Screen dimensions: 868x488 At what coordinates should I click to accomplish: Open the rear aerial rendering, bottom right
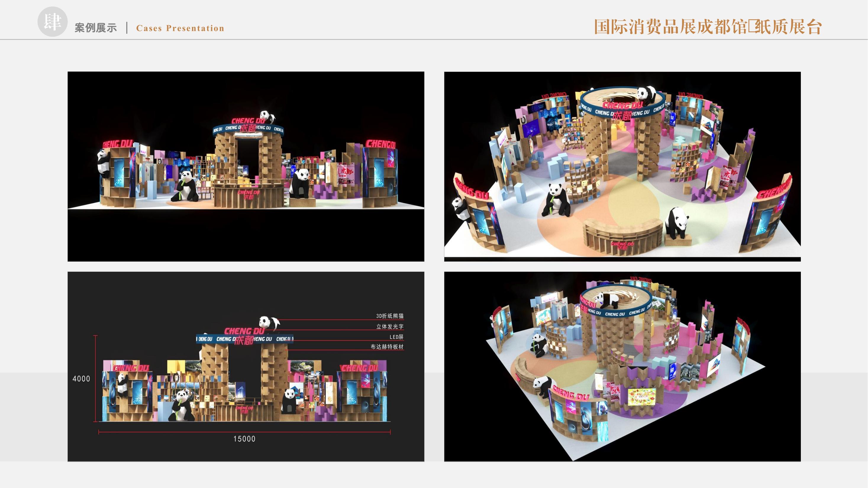622,366
